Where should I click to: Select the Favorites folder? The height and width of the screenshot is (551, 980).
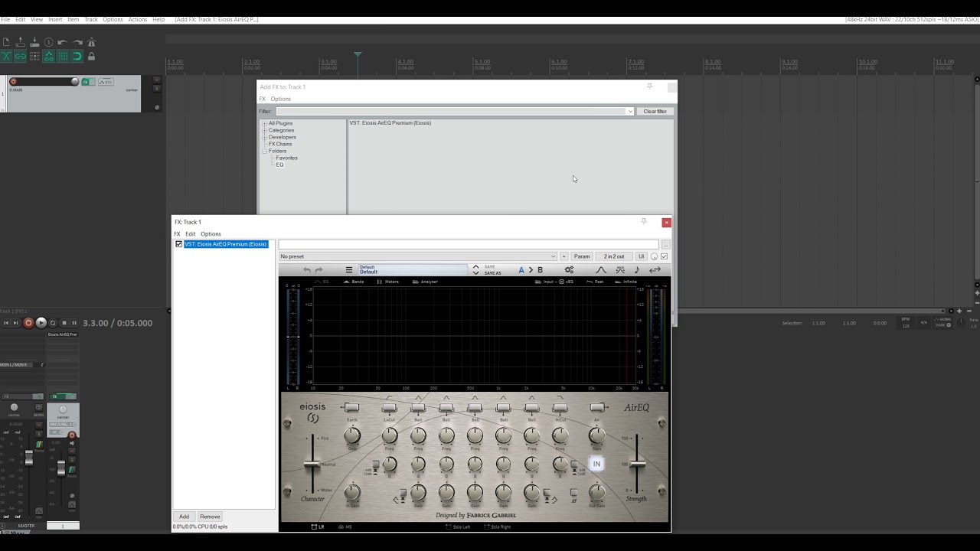click(287, 158)
